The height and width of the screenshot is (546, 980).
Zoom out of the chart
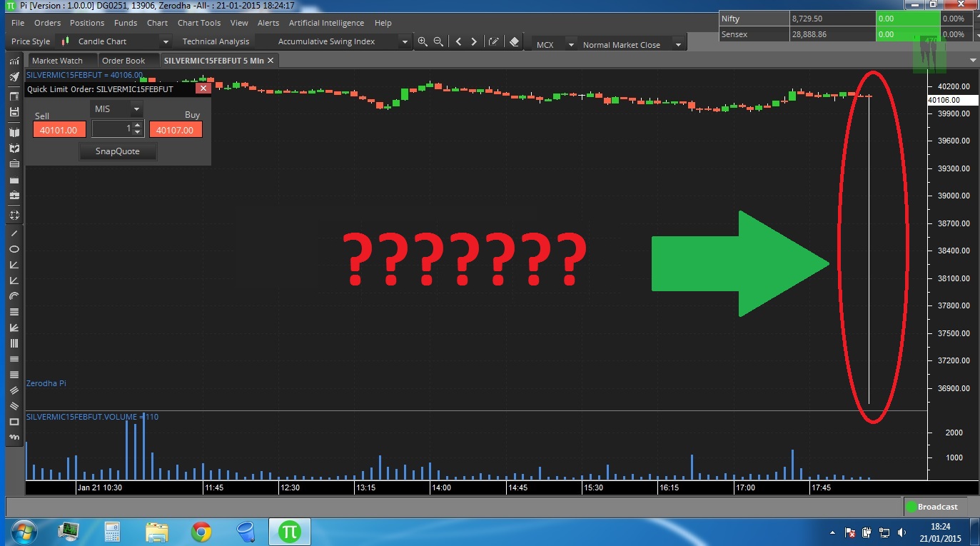[x=438, y=41]
